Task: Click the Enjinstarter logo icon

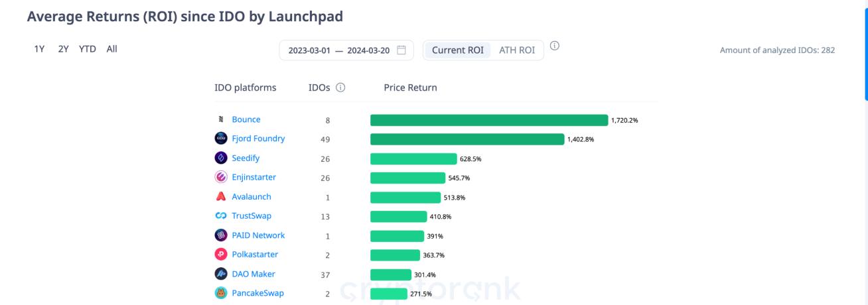Action: (x=221, y=177)
